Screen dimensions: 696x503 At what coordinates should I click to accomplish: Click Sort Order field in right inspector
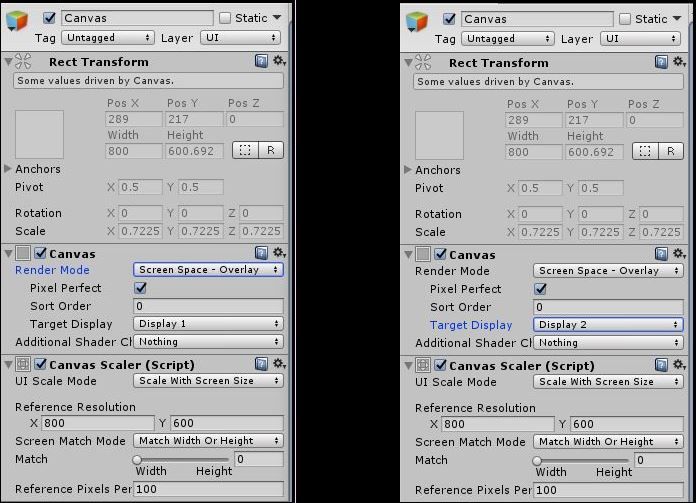pyautogui.click(x=608, y=307)
